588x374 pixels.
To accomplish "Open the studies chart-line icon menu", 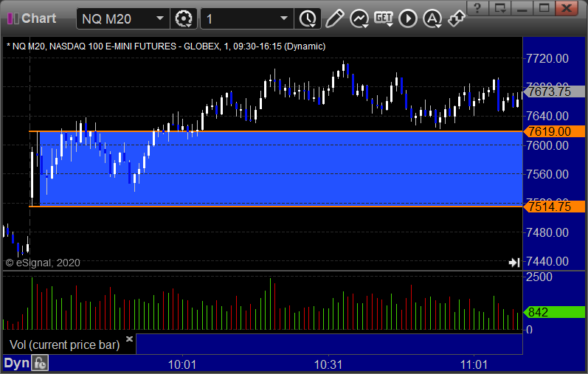I will click(359, 18).
